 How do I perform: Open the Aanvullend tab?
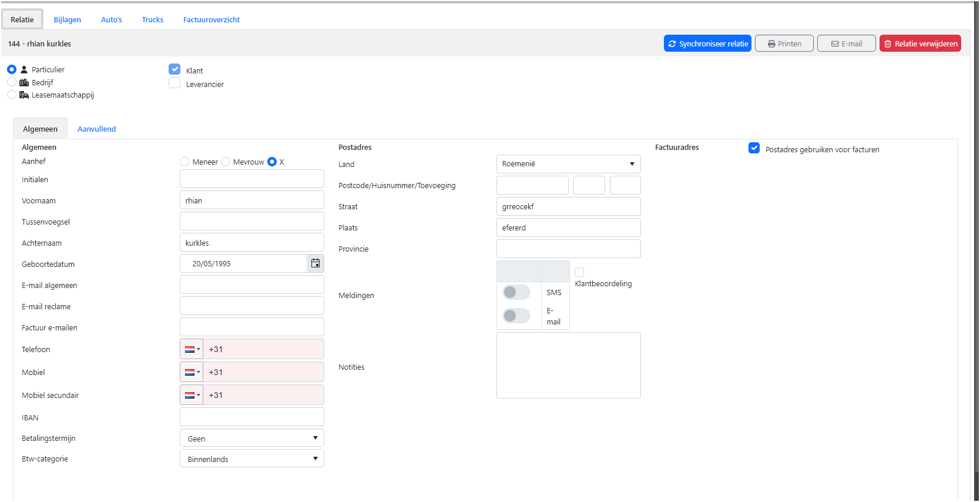click(x=96, y=129)
